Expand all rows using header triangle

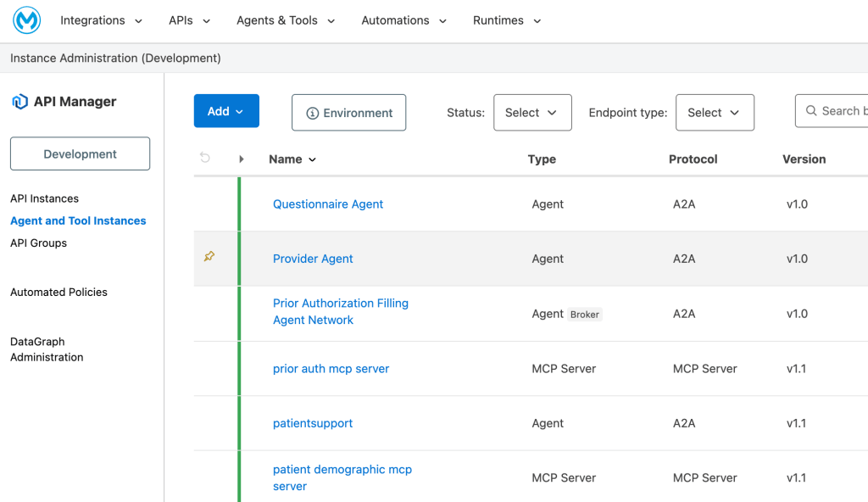(242, 159)
